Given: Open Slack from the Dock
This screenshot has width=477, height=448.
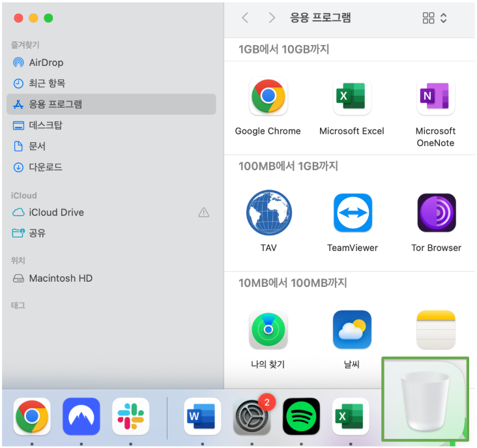Looking at the screenshot, I should [130, 416].
